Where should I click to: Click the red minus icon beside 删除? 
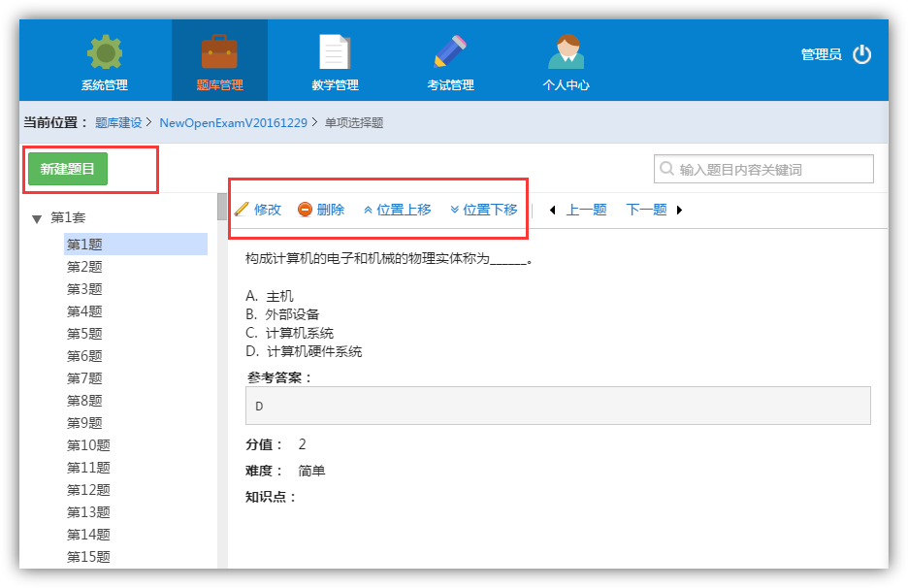[305, 210]
